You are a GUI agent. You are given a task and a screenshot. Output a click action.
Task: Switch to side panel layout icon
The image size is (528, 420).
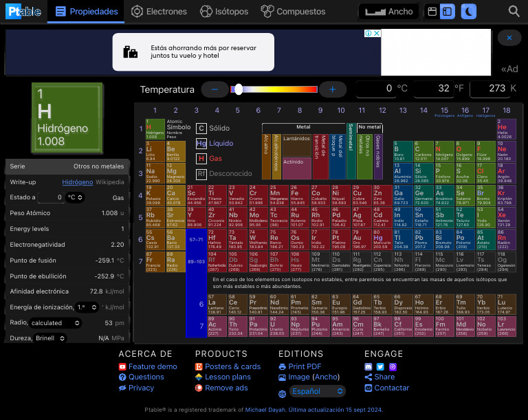coord(447,12)
